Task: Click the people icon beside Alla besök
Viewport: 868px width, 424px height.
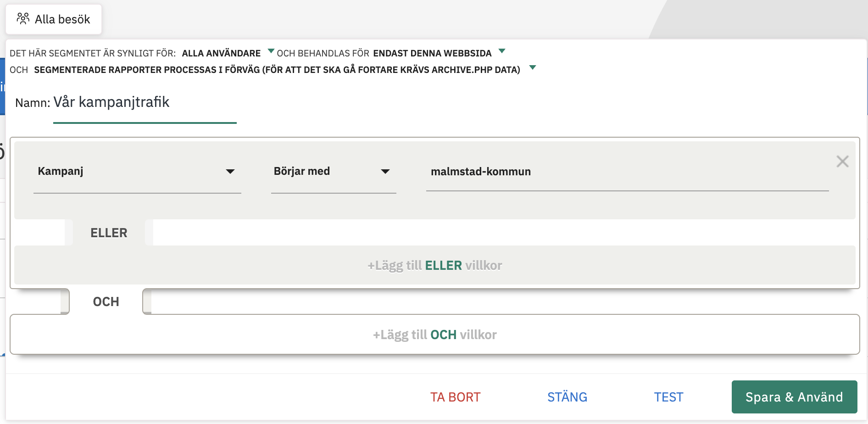Action: pos(23,18)
